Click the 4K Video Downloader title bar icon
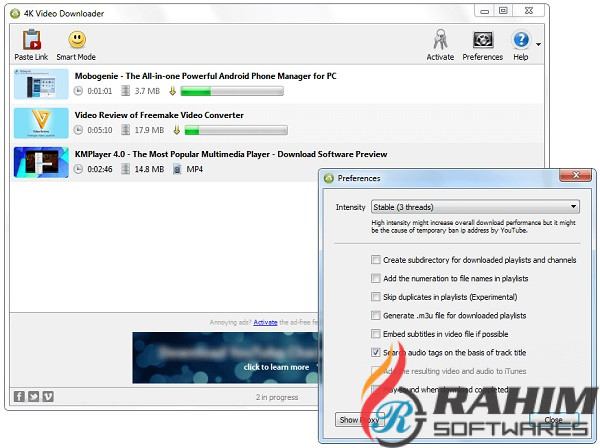This screenshot has height=448, width=600. 15,14
